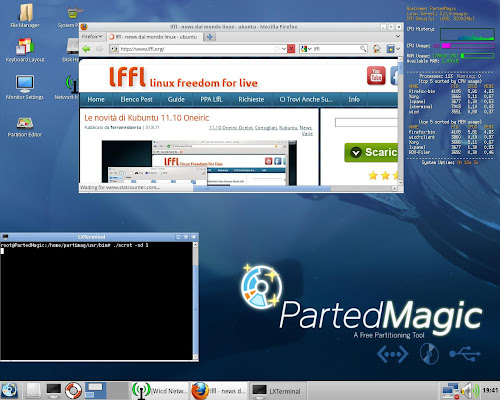Screen dimensions: 500x400
Task: Click the Firefox vertical scrollbar down arrow
Action: point(401,183)
